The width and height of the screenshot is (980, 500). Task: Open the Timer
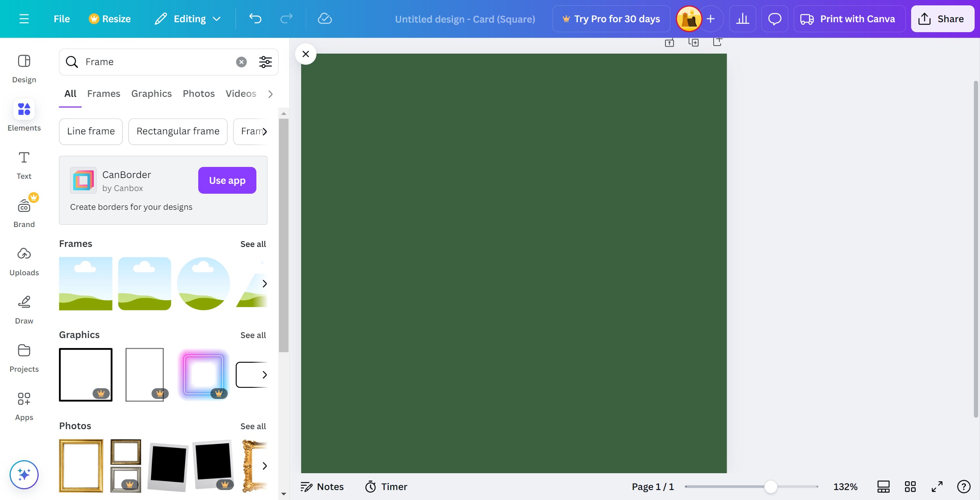click(386, 487)
